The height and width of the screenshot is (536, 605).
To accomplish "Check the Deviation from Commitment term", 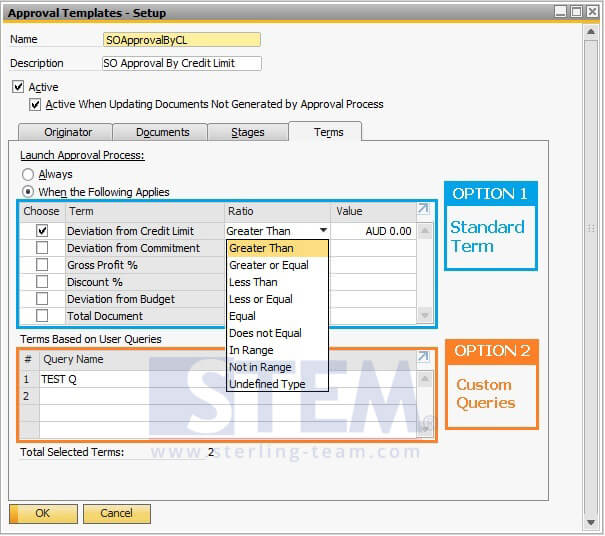I will click(x=42, y=248).
